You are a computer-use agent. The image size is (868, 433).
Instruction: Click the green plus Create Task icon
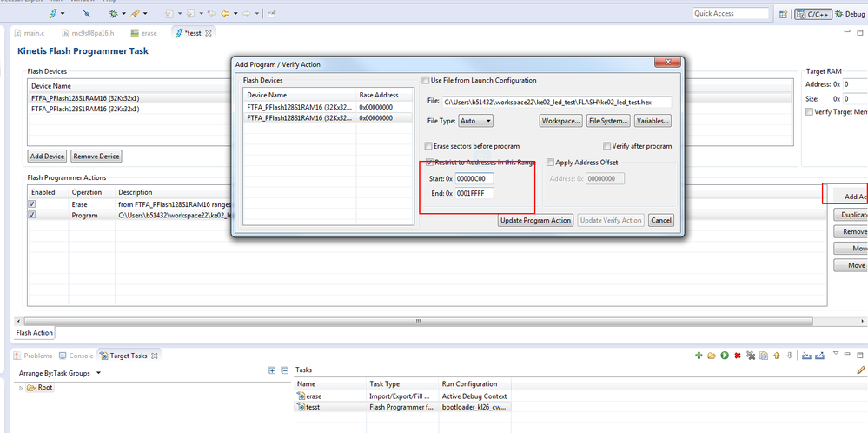click(x=699, y=356)
